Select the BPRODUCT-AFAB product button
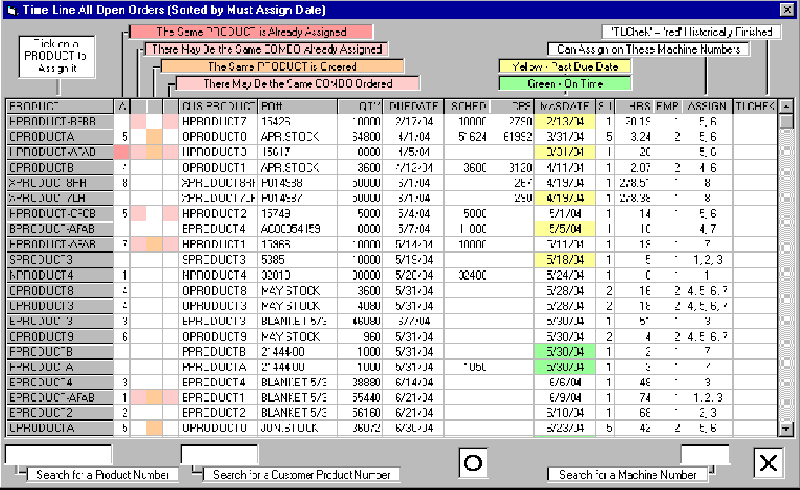This screenshot has width=800, height=490. point(60,229)
